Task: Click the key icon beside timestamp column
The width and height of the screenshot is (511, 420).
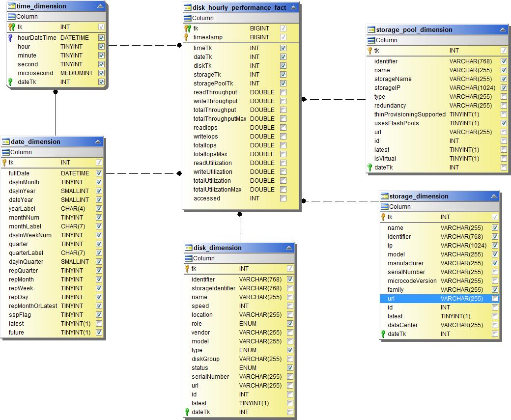Action: [x=187, y=37]
